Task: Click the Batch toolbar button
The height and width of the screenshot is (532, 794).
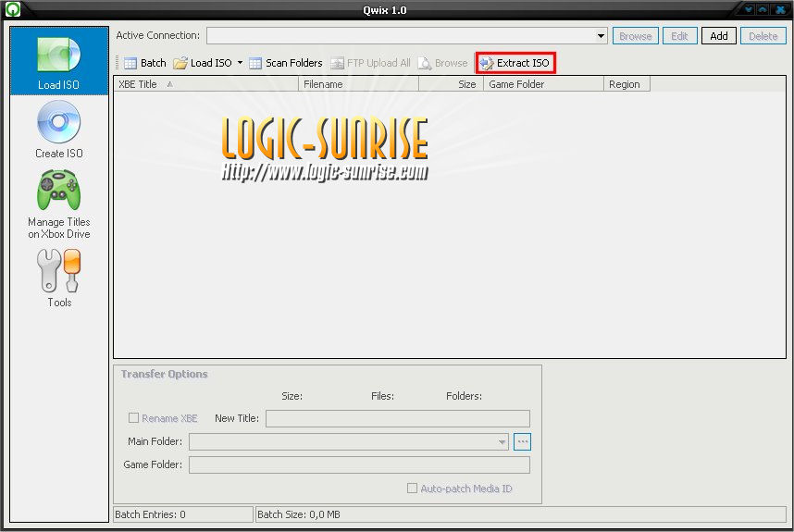Action: (x=145, y=63)
